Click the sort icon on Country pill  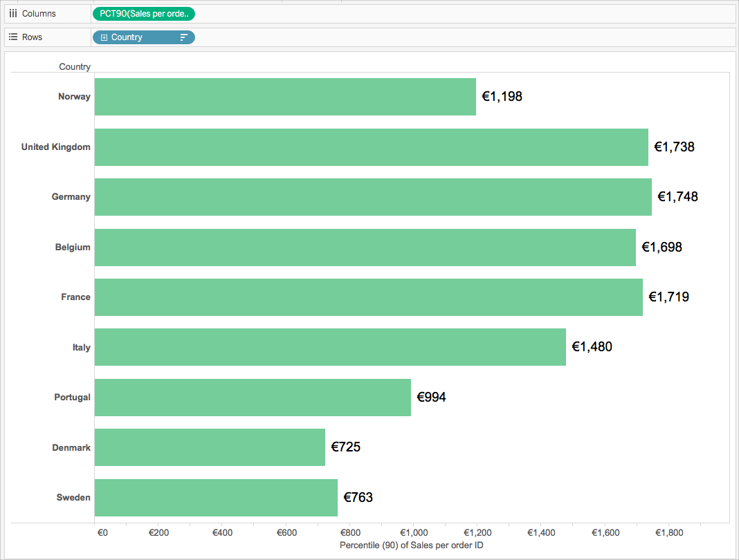[184, 37]
